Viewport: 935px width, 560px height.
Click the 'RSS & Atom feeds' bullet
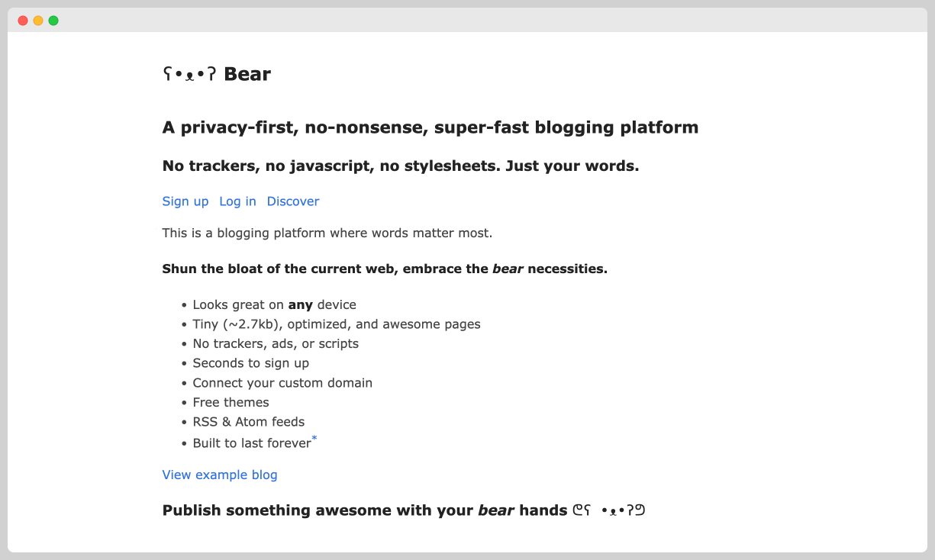(x=248, y=421)
